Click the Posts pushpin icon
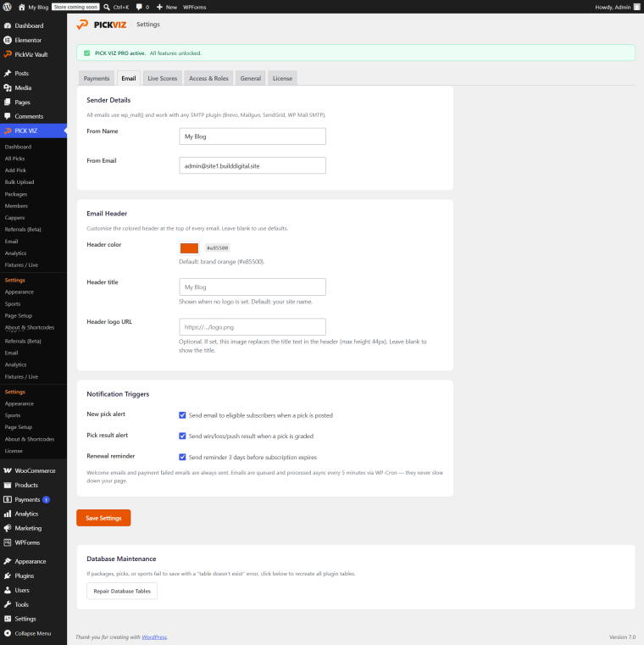This screenshot has width=644, height=645. tap(8, 73)
